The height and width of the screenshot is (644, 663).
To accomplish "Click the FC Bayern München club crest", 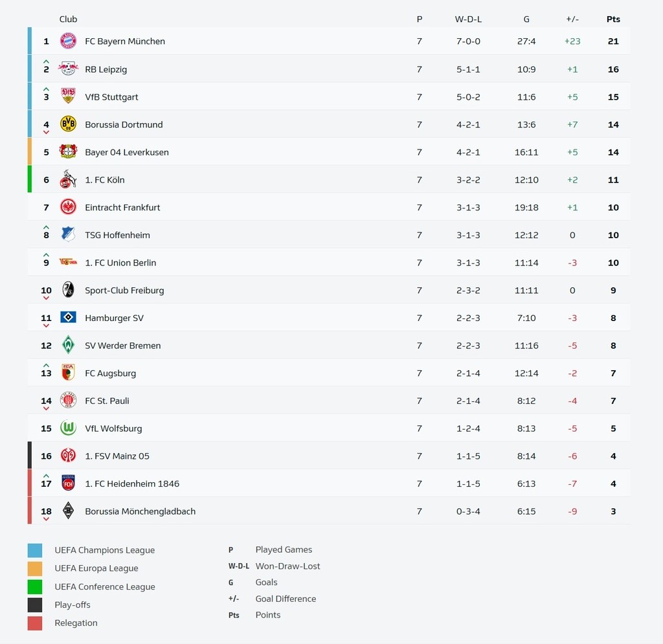I will click(68, 41).
